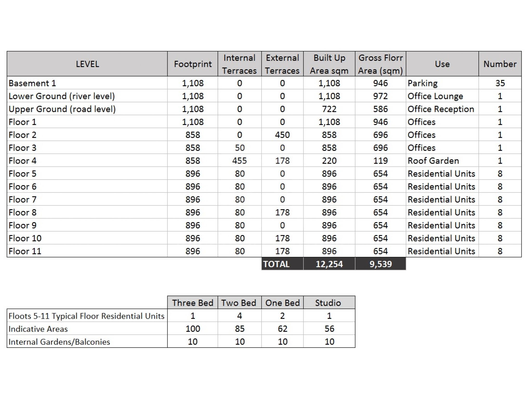Screen dimensions: 532x399
Task: Select the Office Reception use cell
Action: (442, 109)
